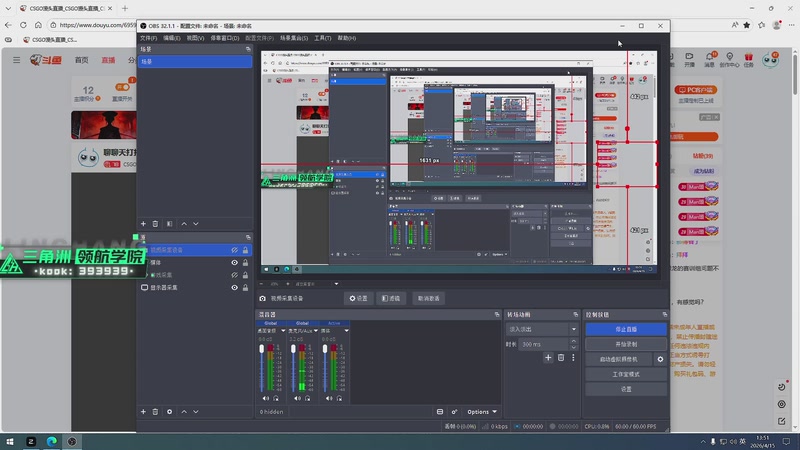Open 帮助(H) menu in OBS
This screenshot has width=800, height=450.
pyautogui.click(x=346, y=38)
